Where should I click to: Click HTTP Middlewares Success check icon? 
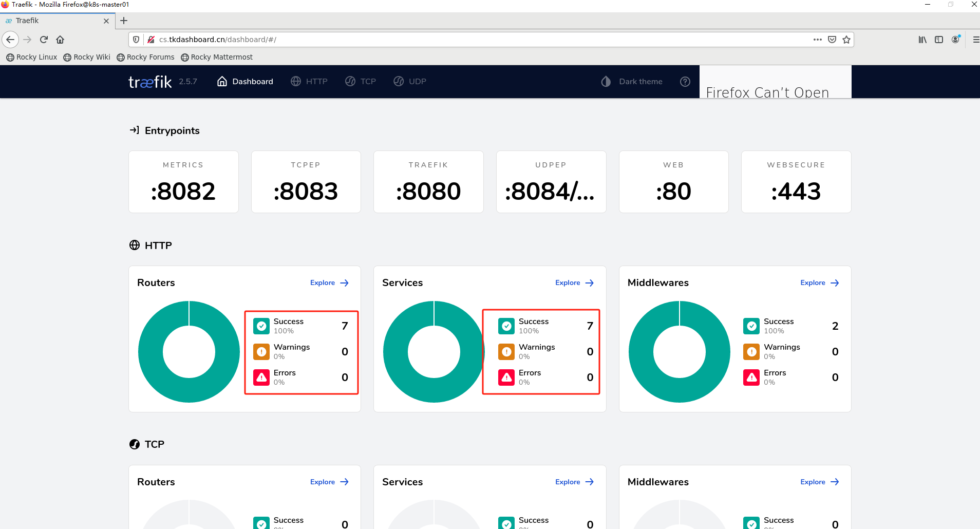tap(751, 326)
